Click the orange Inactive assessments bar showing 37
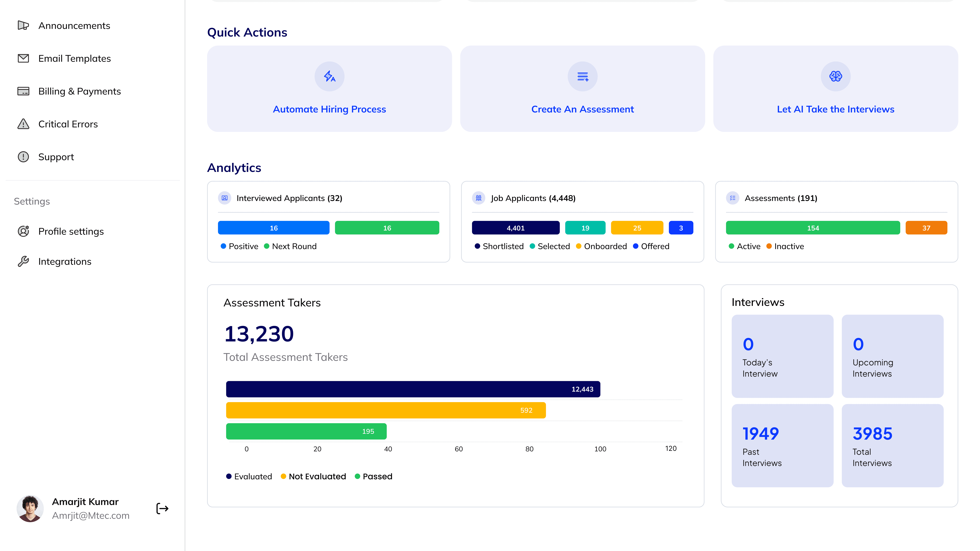 (x=926, y=228)
